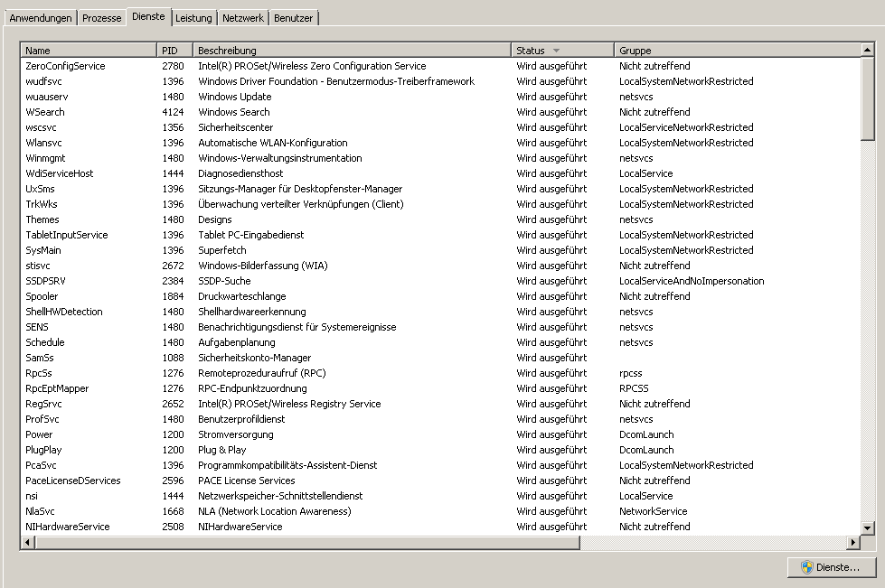Click the horizontal scrollbar left arrow
The width and height of the screenshot is (885, 588).
(x=28, y=542)
